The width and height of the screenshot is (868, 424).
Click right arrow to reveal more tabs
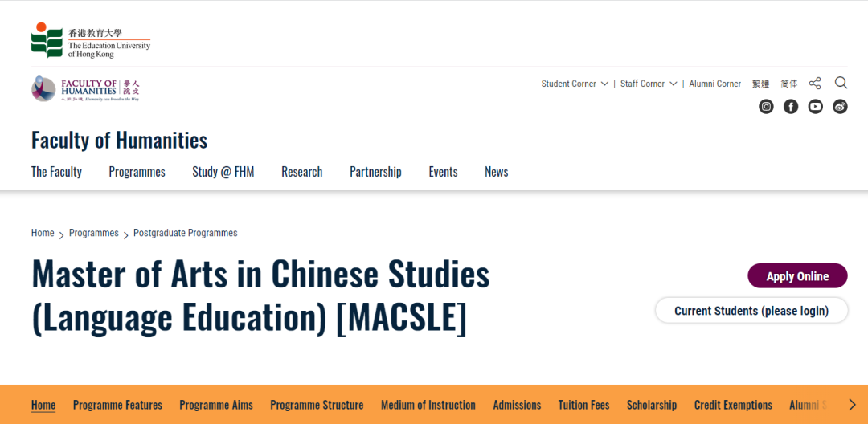pos(852,405)
